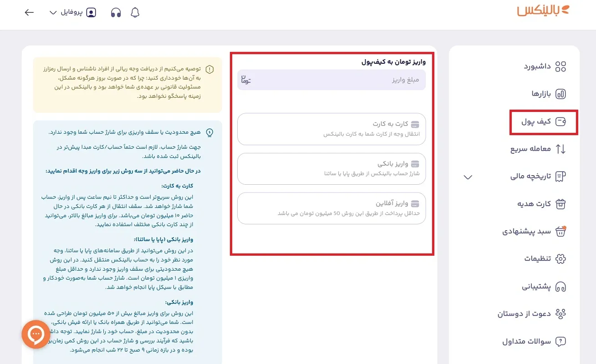Choose the واریز بانکی deposit option
596x364 pixels.
coord(331,169)
